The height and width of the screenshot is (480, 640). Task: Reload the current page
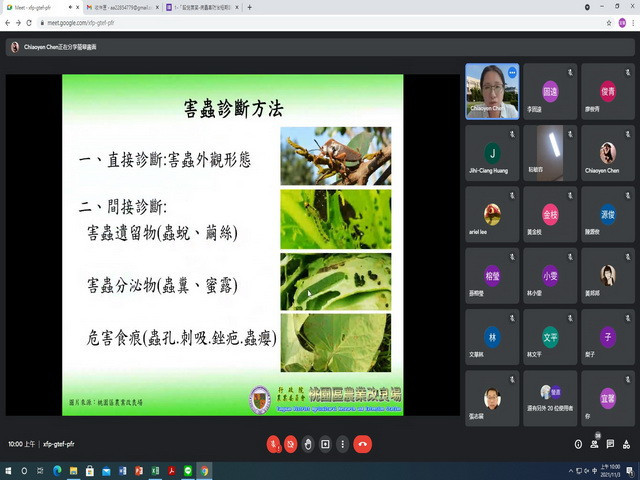click(29, 23)
